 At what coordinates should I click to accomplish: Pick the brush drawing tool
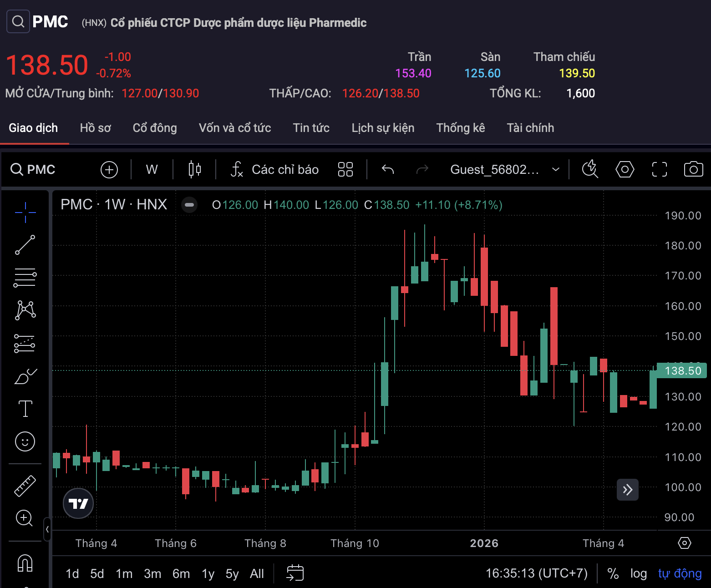pyautogui.click(x=25, y=376)
